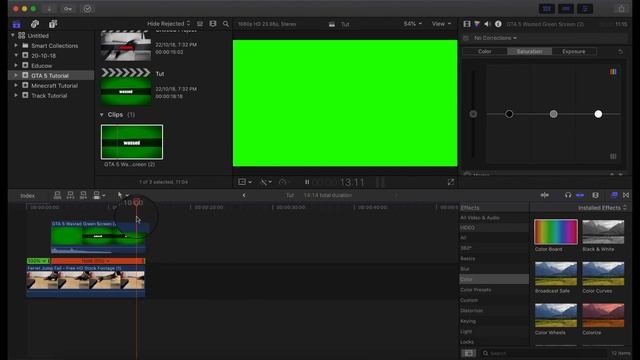Open the select tool dropdown in timeline

[123, 195]
